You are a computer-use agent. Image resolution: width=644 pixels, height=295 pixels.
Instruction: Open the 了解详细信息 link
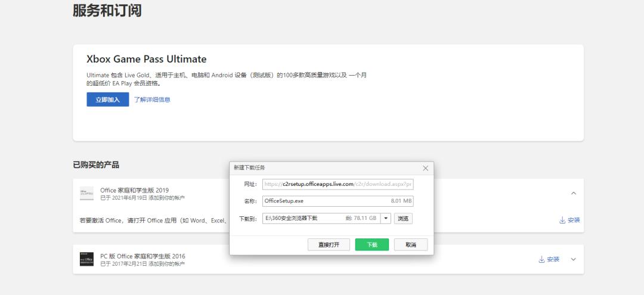click(x=152, y=100)
